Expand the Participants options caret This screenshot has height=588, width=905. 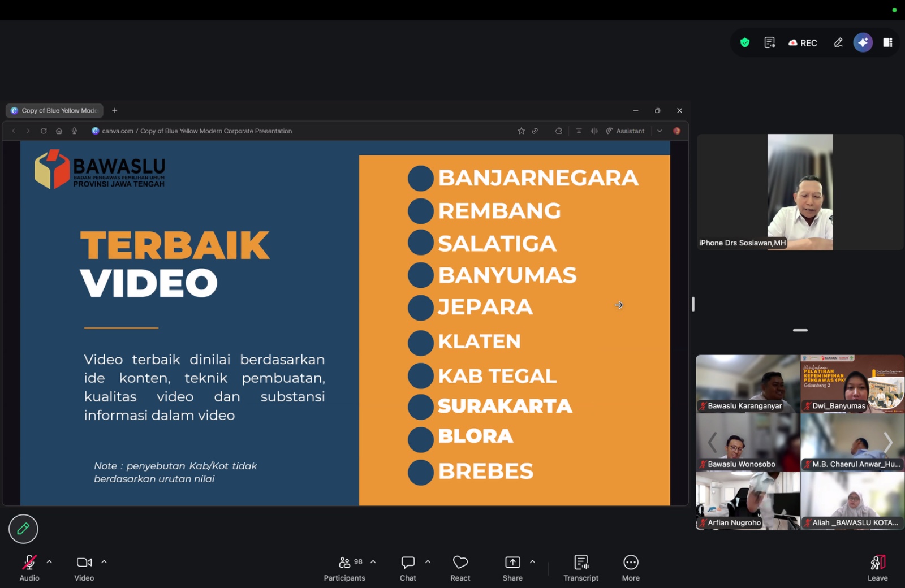coord(373,562)
